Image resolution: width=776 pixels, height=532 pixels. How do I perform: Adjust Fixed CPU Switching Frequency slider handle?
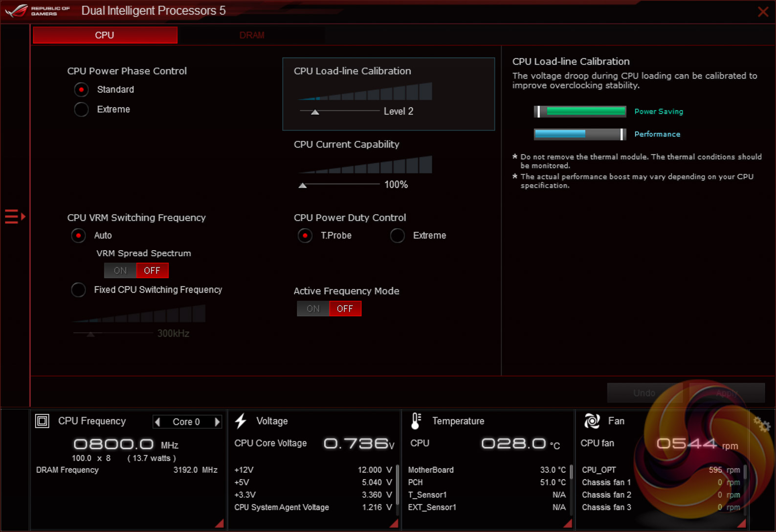click(x=90, y=335)
